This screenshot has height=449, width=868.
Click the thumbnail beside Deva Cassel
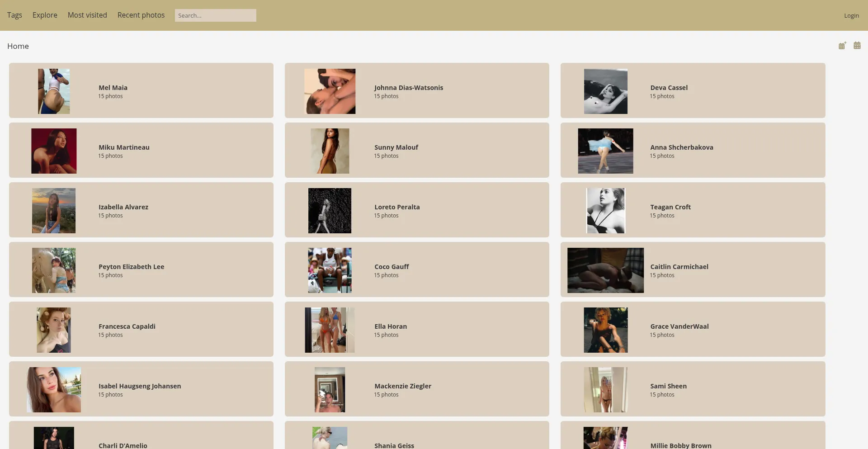click(x=606, y=91)
